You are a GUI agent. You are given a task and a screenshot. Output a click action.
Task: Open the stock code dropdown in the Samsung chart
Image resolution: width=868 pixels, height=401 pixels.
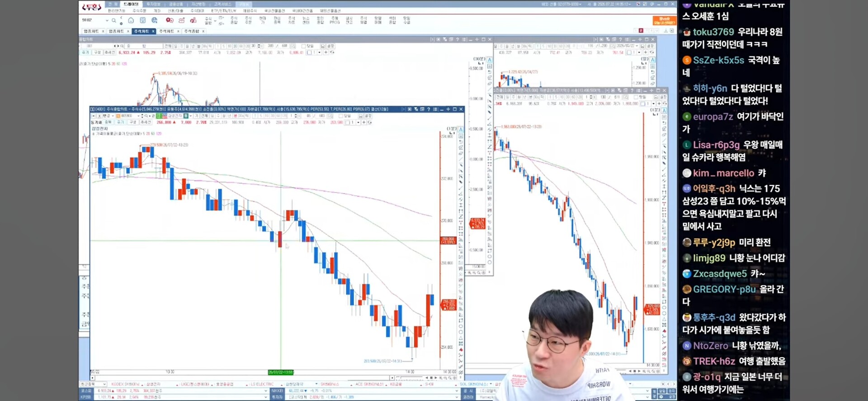pyautogui.click(x=138, y=116)
